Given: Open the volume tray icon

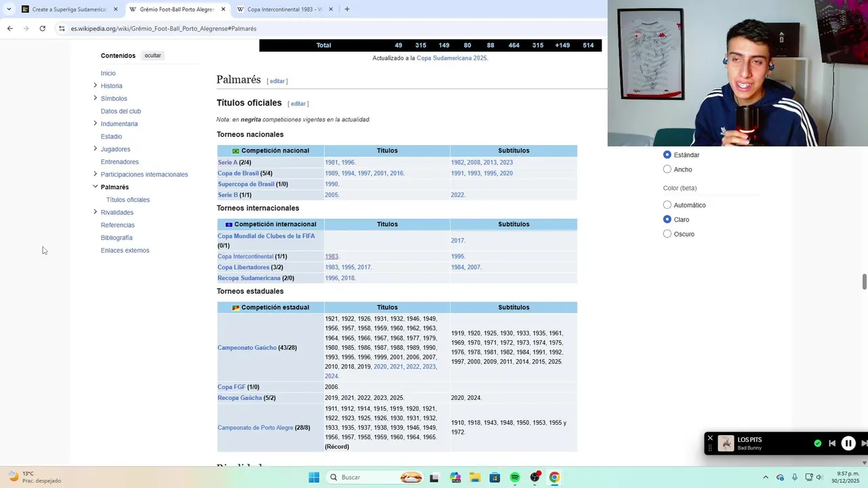Looking at the screenshot, I should [x=819, y=477].
